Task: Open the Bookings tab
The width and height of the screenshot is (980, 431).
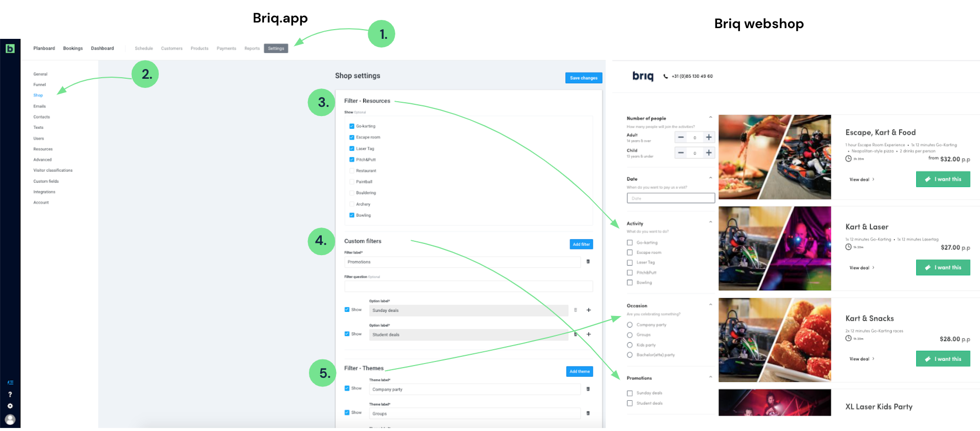Action: 73,49
